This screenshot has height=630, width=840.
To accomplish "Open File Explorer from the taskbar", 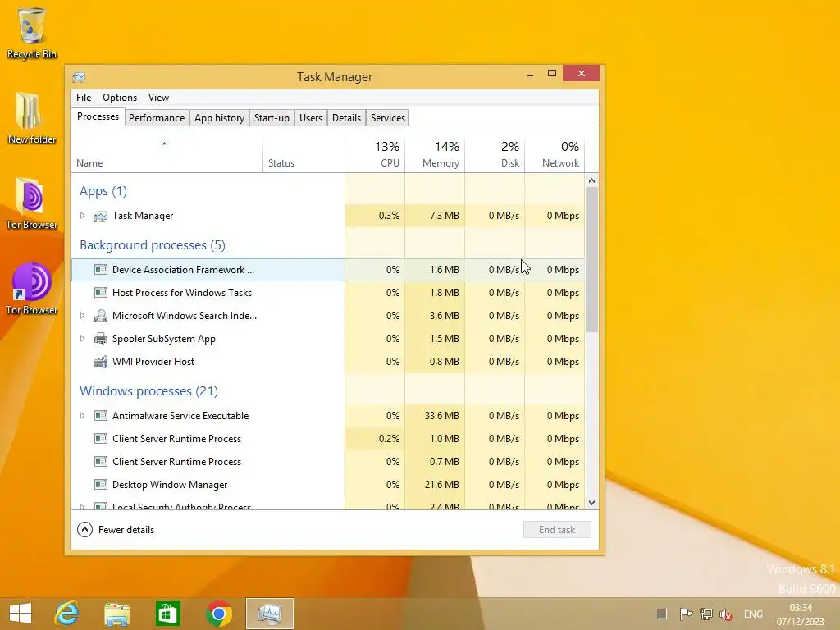I will pos(117,614).
